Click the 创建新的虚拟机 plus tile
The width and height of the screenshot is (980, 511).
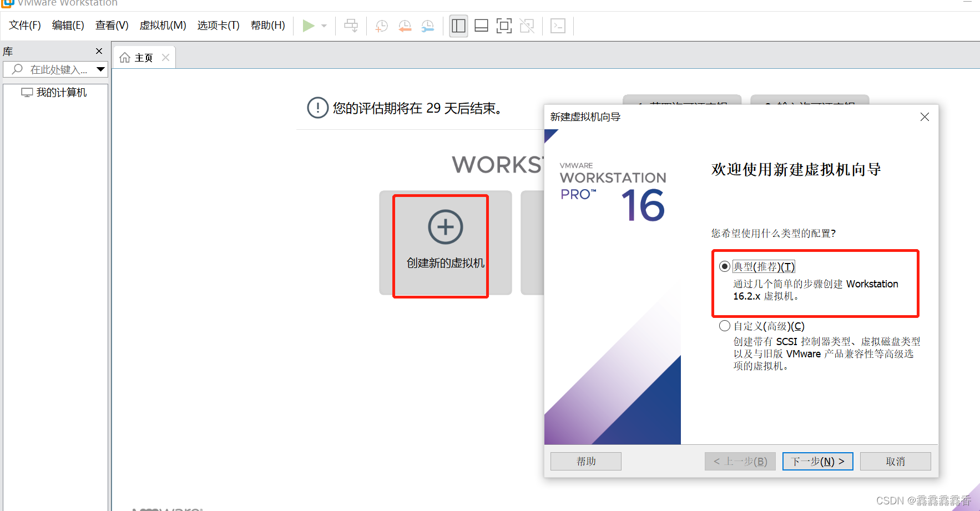[446, 242]
